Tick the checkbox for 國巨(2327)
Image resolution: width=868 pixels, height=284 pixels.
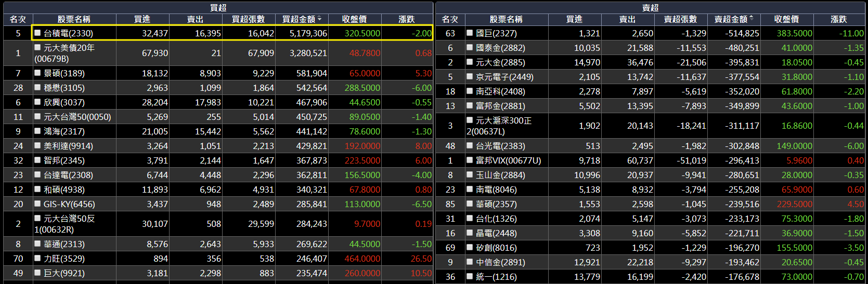click(470, 33)
